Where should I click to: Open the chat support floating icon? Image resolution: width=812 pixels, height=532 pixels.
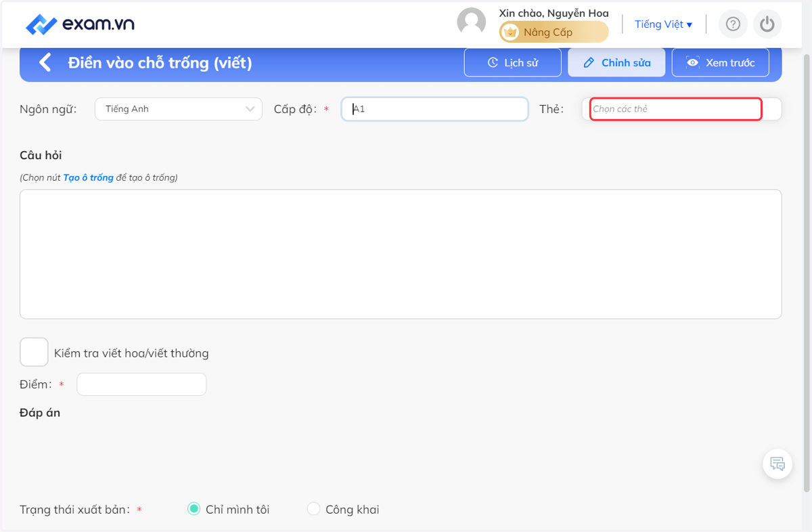tap(777, 464)
